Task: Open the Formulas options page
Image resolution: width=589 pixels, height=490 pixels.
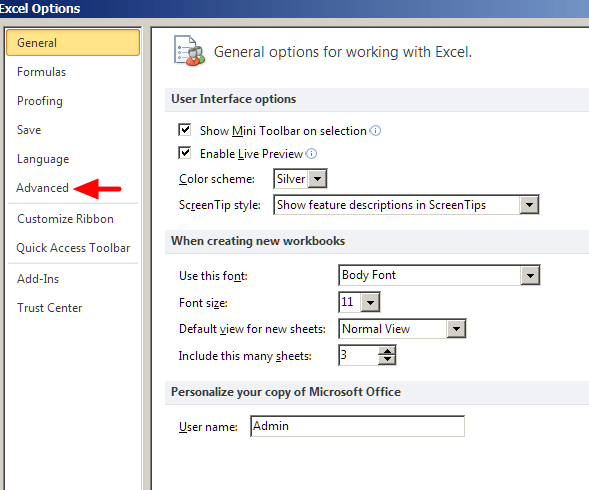Action: [41, 72]
